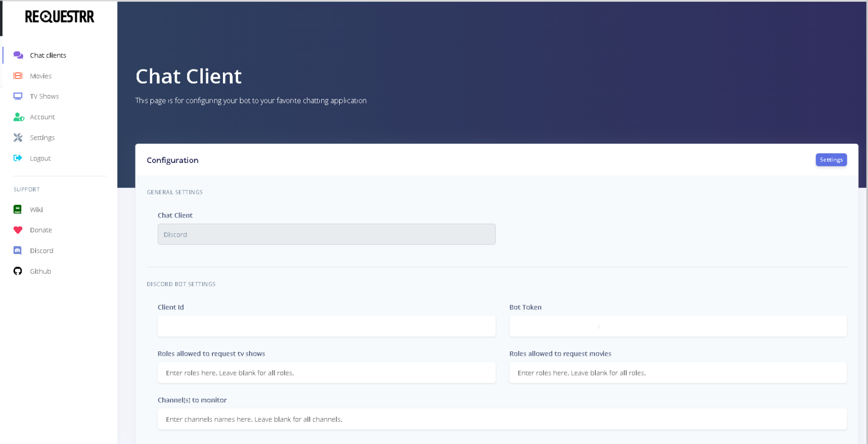Viewport: 868px width, 444px height.
Task: Click the Channel(s) to monitor field
Action: pyautogui.click(x=501, y=419)
